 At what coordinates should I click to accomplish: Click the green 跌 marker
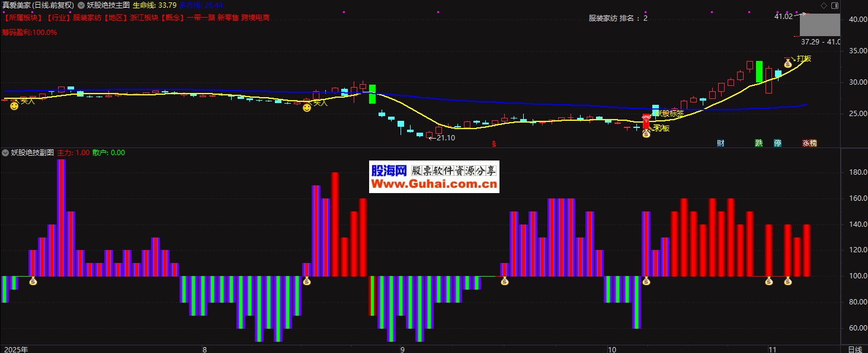click(759, 143)
